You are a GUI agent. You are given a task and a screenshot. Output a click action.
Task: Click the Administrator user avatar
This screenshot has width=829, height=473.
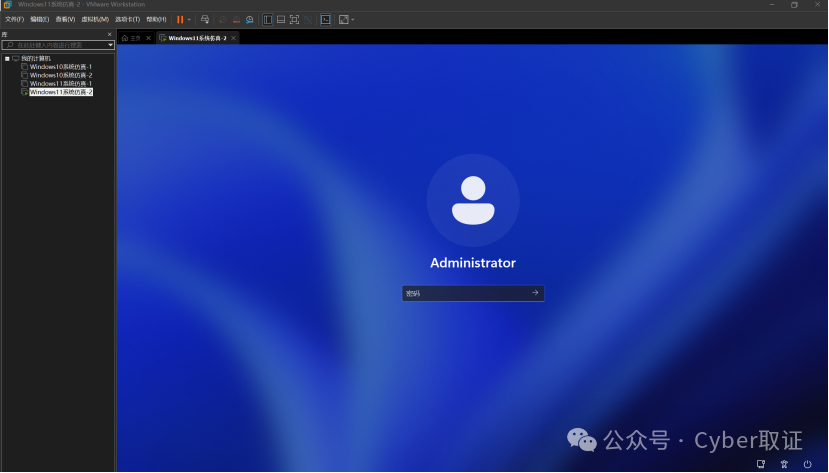click(473, 200)
